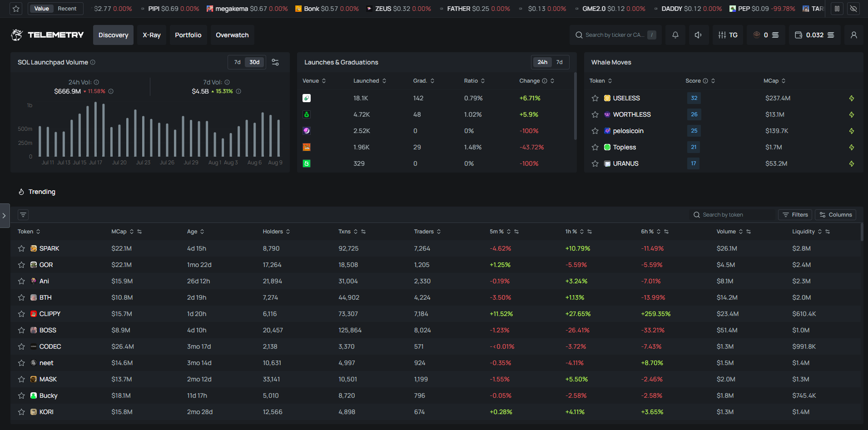Click the speaker sound icon in header
Image resolution: width=868 pixels, height=430 pixels.
coord(698,35)
